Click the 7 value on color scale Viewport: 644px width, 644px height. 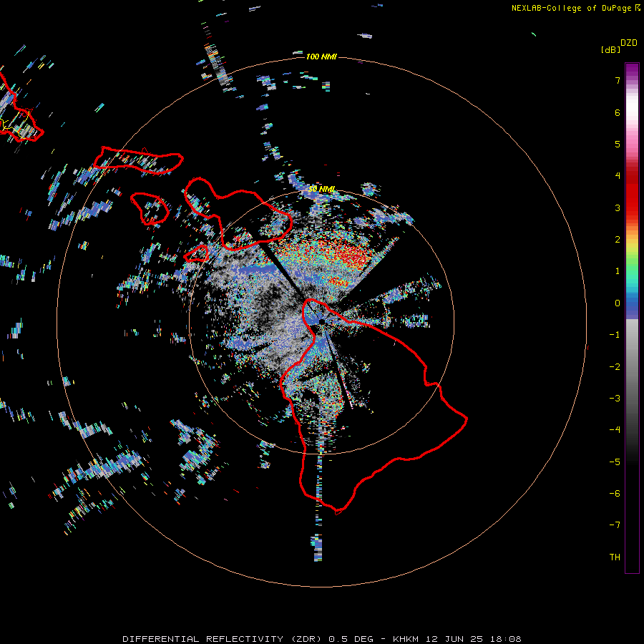click(x=618, y=80)
